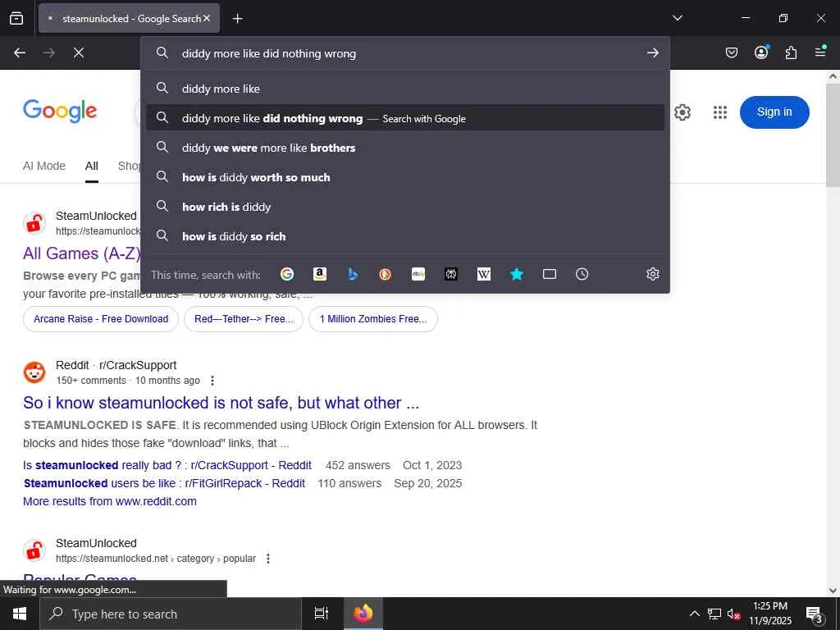This screenshot has width=840, height=630.
Task: Click Firefox icon in taskbar
Action: coord(363,614)
